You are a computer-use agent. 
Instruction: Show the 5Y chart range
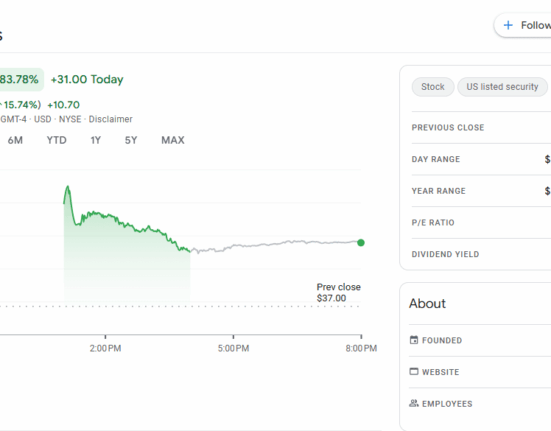pos(131,140)
